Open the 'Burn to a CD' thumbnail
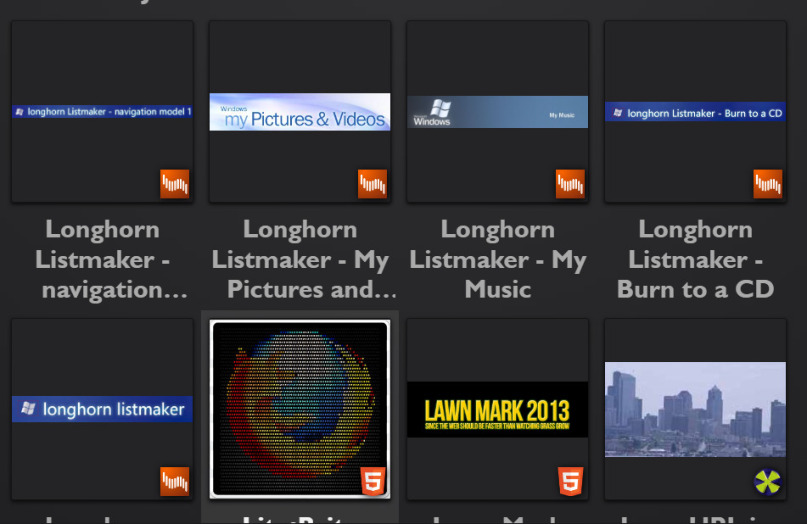This screenshot has width=807, height=524. [x=695, y=112]
